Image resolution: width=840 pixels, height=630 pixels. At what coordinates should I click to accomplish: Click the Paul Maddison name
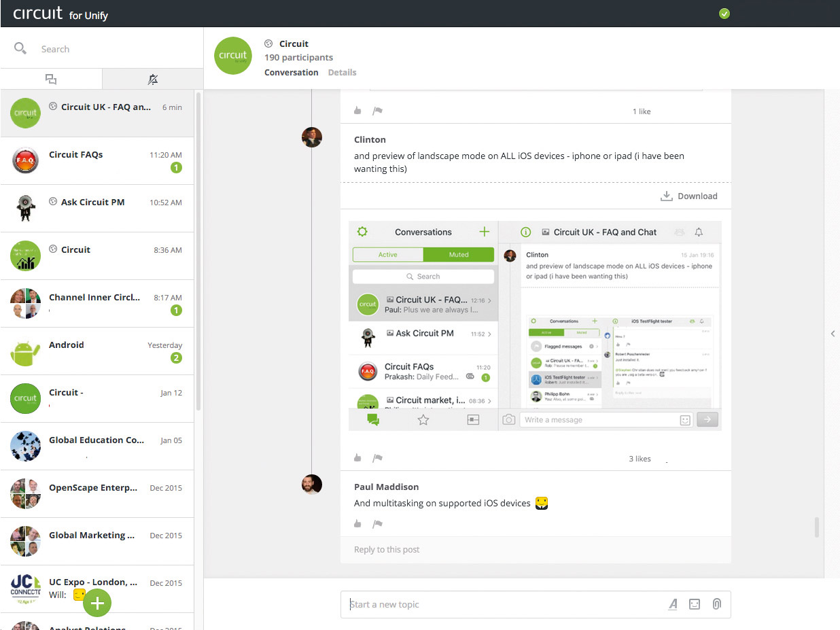click(386, 487)
